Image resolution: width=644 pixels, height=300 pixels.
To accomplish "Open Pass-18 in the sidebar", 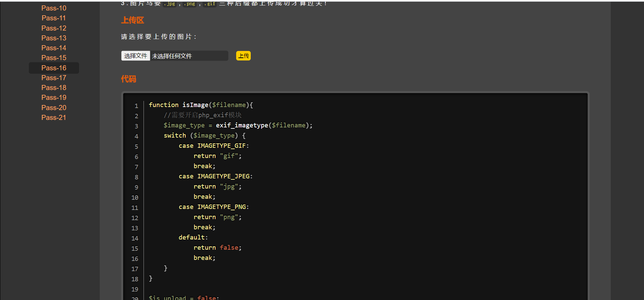I will [x=54, y=88].
